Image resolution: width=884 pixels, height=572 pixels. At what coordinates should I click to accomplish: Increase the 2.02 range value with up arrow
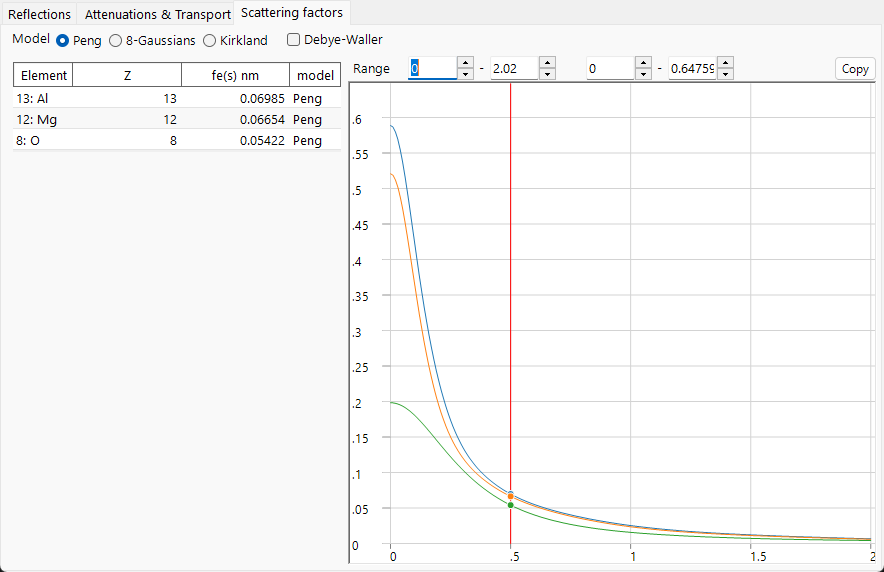click(x=547, y=63)
